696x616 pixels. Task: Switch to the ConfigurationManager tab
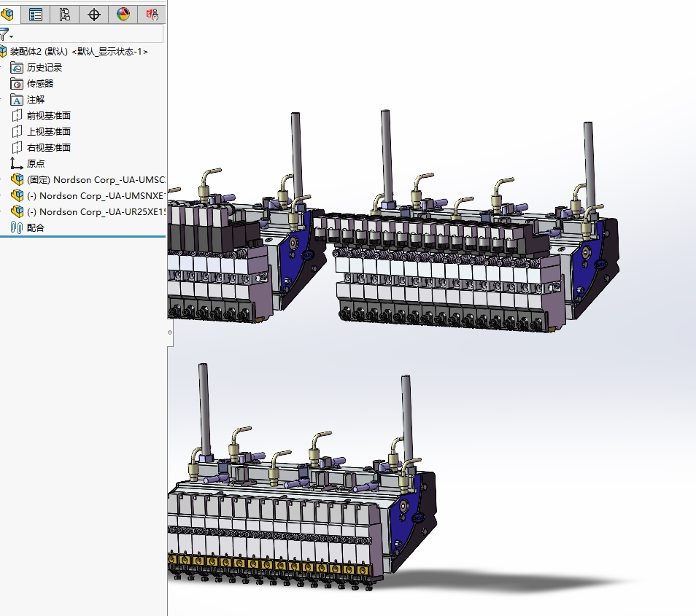click(x=65, y=14)
